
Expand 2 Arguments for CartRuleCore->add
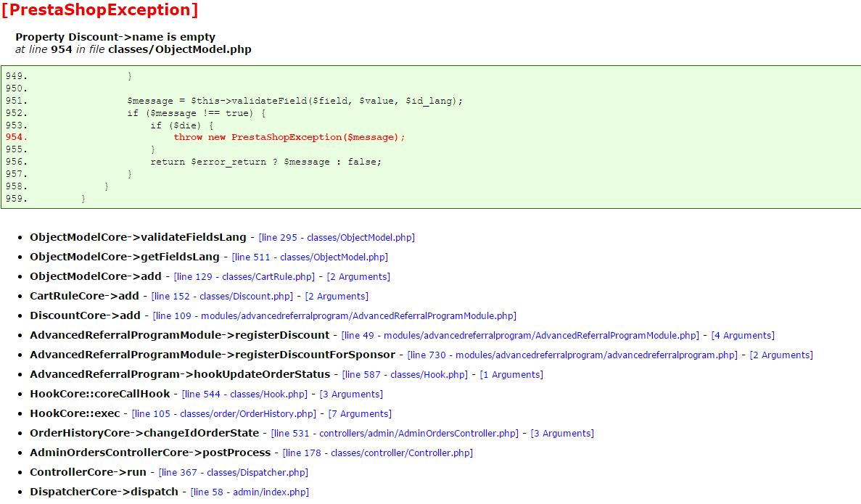tap(337, 297)
